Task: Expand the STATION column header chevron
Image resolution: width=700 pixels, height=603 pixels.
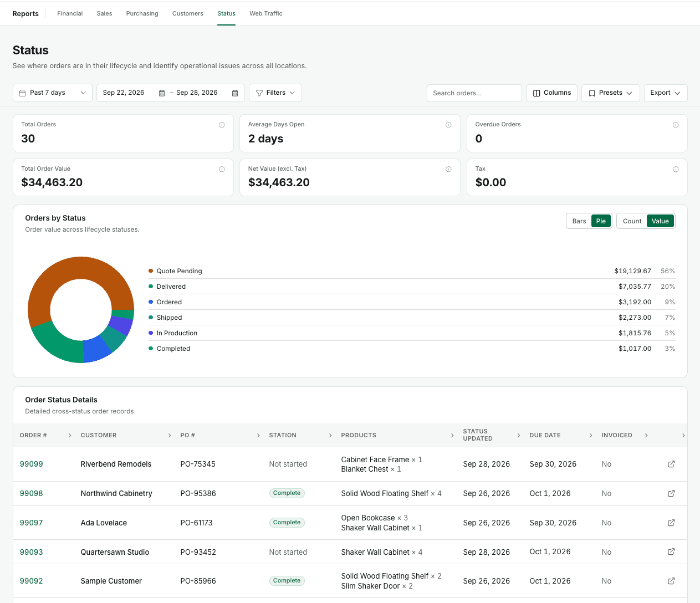Action: pyautogui.click(x=330, y=436)
